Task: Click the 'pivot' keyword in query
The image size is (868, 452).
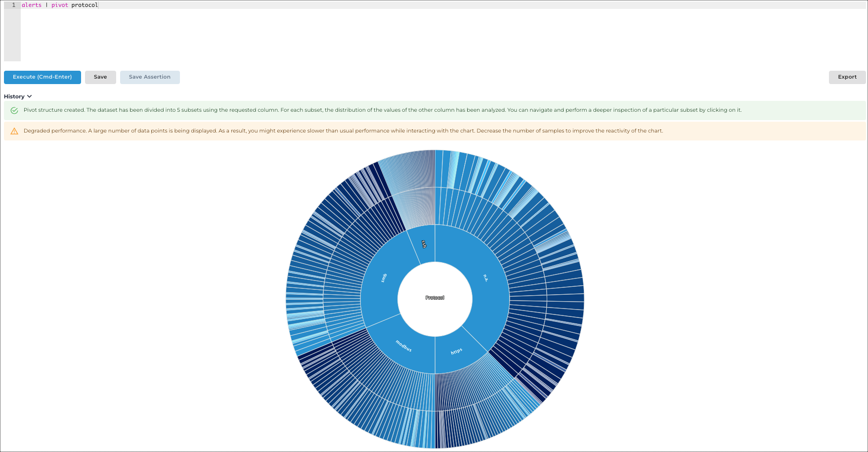Action: pyautogui.click(x=60, y=5)
